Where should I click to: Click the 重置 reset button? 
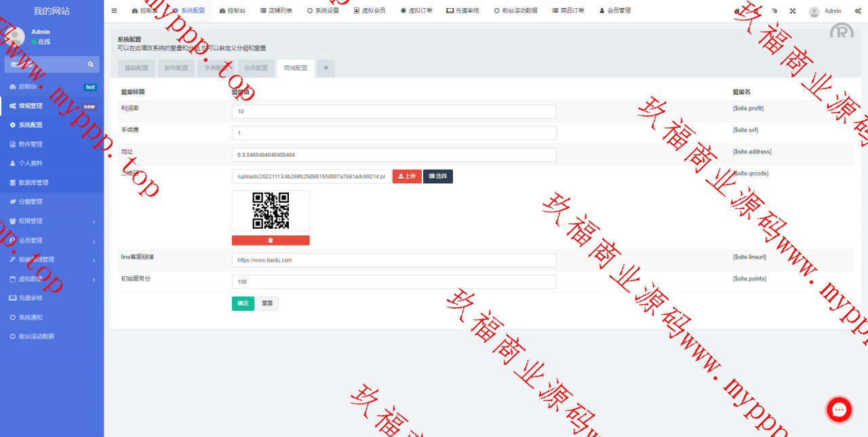pyautogui.click(x=267, y=303)
